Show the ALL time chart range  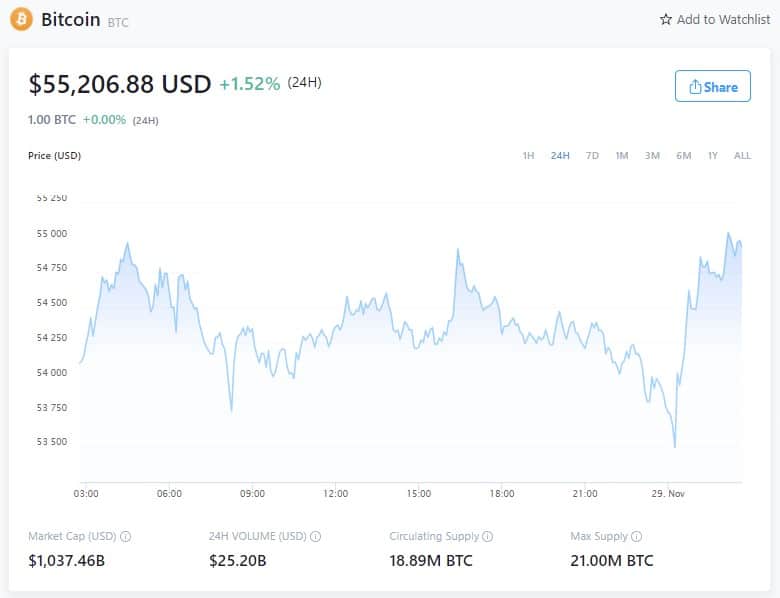pyautogui.click(x=742, y=156)
